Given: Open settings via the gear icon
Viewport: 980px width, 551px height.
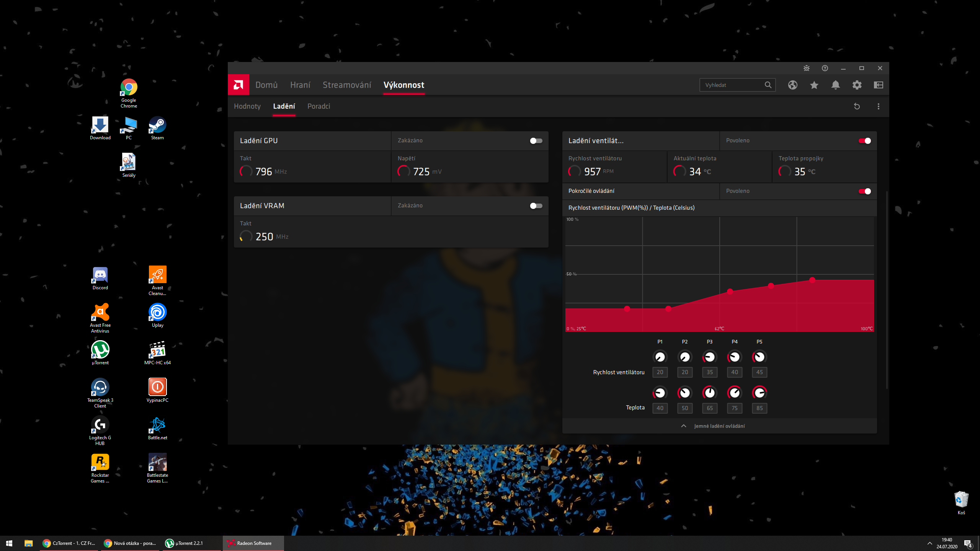Looking at the screenshot, I should coord(857,85).
